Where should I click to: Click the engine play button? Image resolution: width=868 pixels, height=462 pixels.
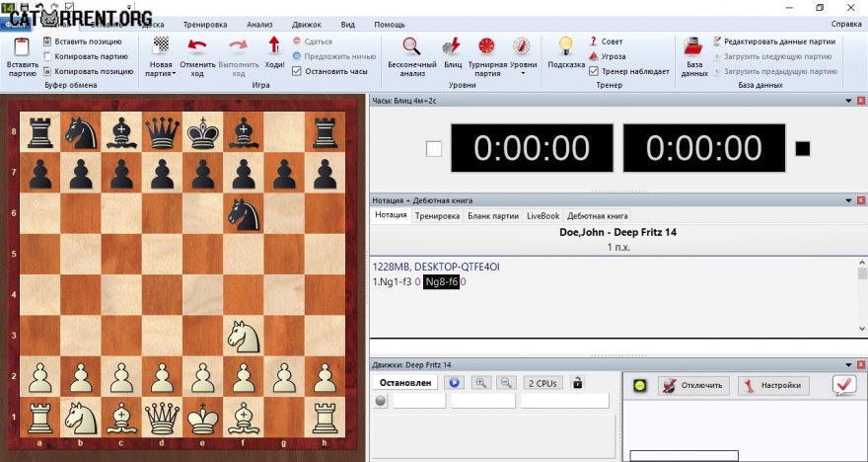[x=454, y=383]
